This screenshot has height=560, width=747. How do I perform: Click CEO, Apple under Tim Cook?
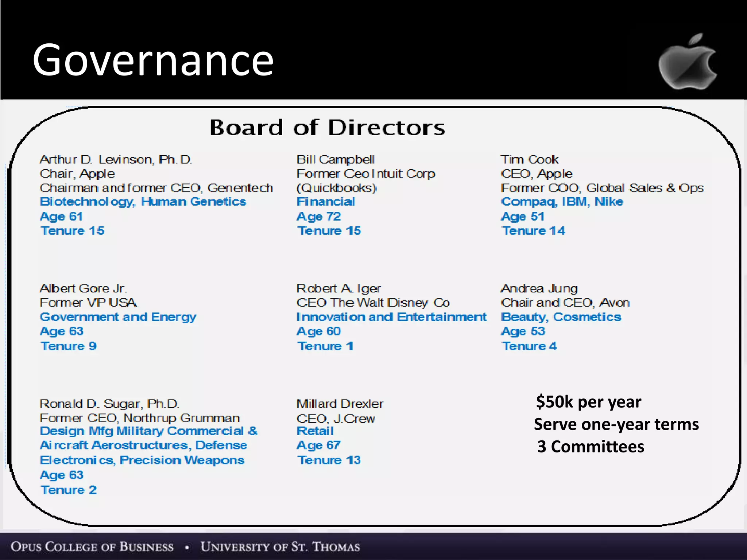tap(537, 174)
